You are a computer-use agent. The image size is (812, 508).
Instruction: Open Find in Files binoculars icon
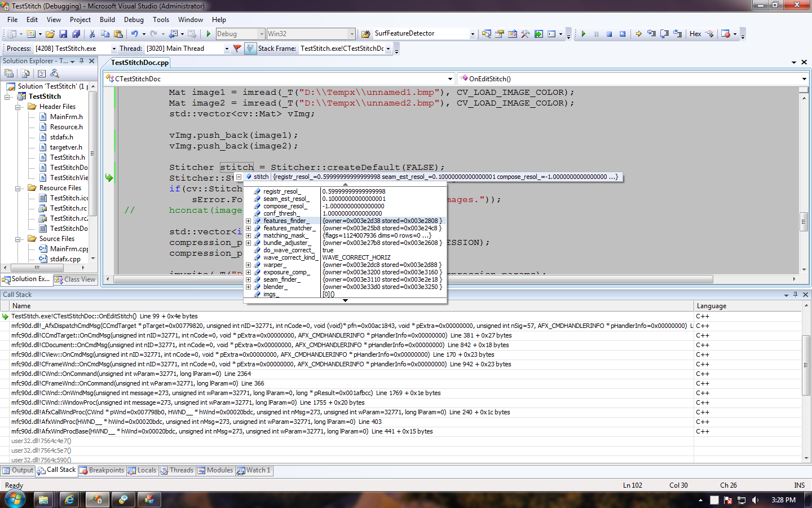point(365,34)
